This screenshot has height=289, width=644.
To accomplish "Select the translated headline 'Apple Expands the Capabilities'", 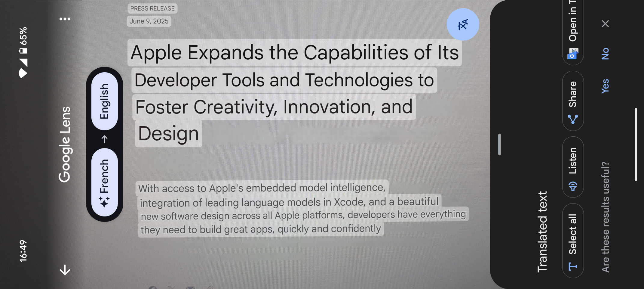I will click(294, 53).
